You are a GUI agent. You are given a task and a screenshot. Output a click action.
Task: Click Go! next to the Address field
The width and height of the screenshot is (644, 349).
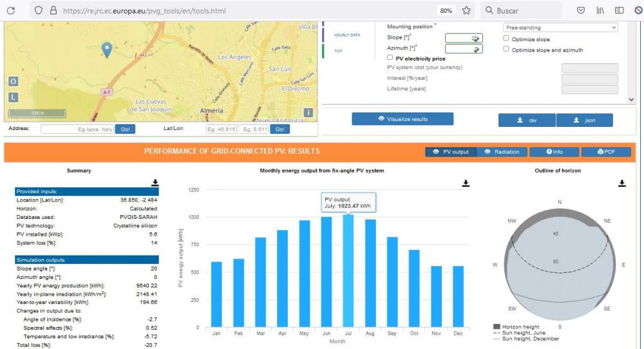[x=125, y=129]
